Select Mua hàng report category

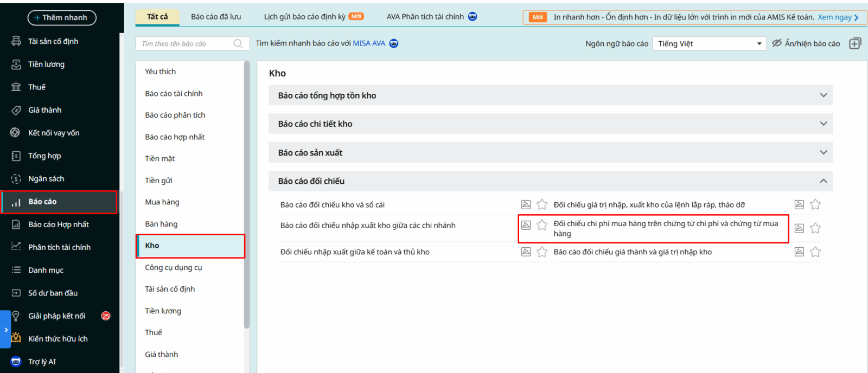162,202
